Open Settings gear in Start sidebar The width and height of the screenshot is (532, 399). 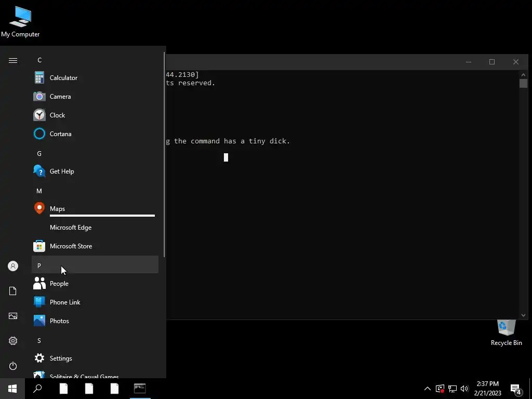pos(13,341)
